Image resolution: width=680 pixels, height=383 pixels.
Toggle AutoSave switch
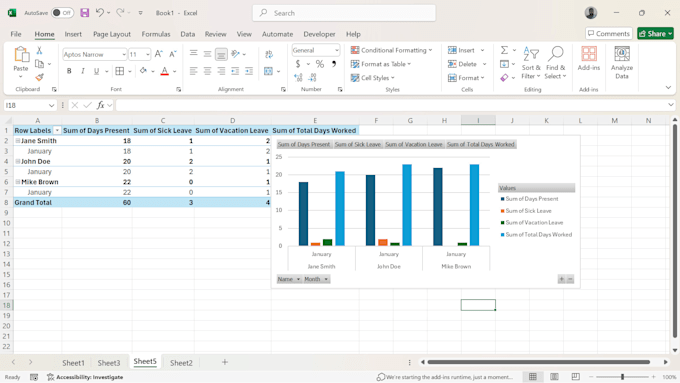(x=62, y=13)
